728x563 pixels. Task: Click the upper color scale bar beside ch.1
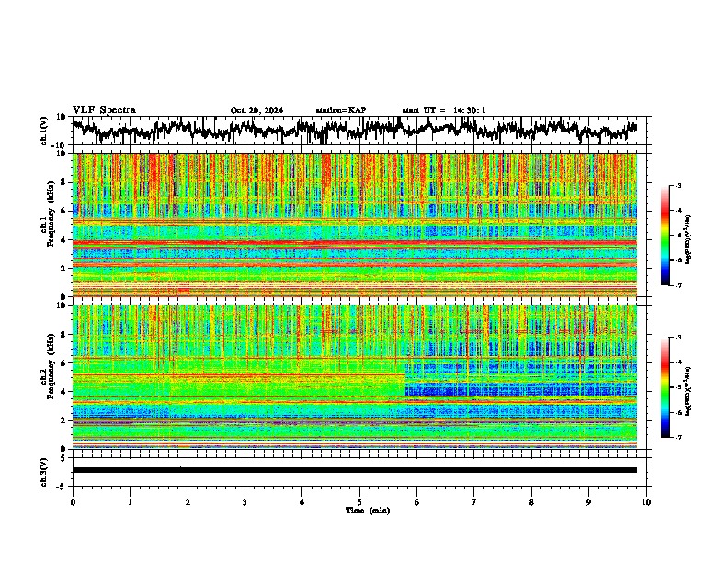pyautogui.click(x=665, y=236)
